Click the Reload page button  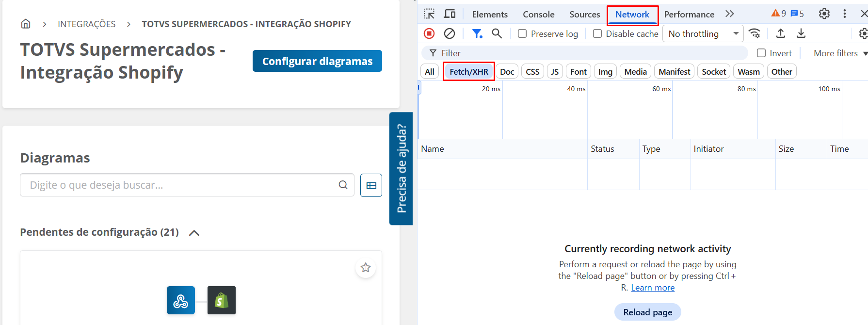(647, 312)
